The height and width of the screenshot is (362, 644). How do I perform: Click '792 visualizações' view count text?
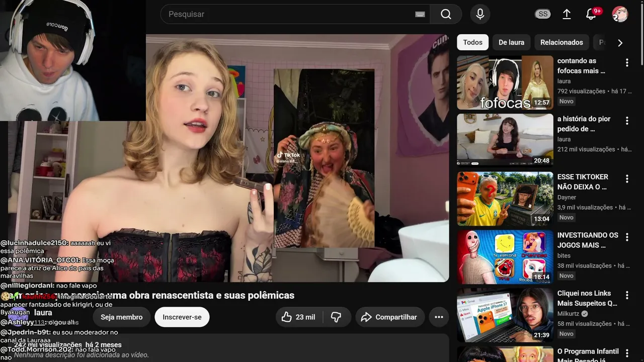coord(581,91)
